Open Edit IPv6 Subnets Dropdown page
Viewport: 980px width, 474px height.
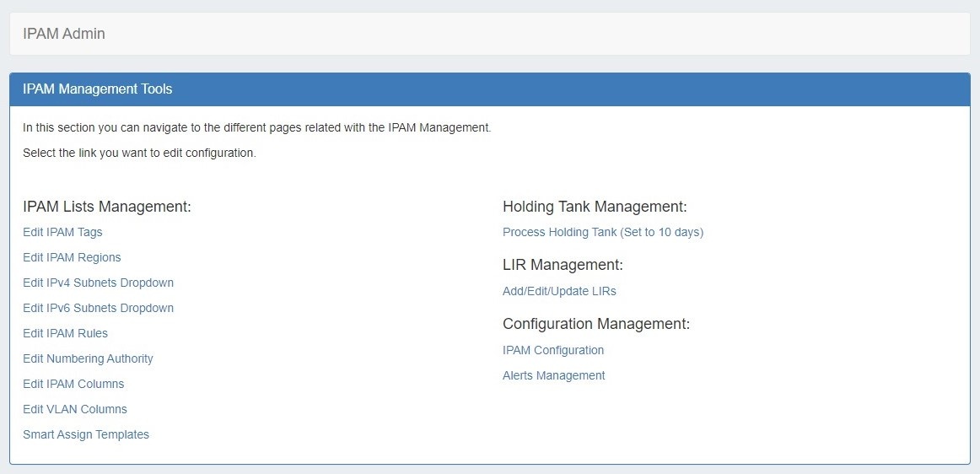pos(98,308)
